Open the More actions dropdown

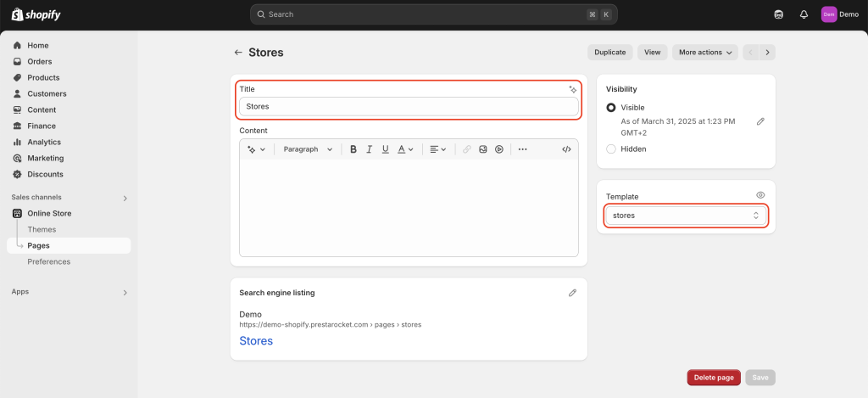pos(705,52)
